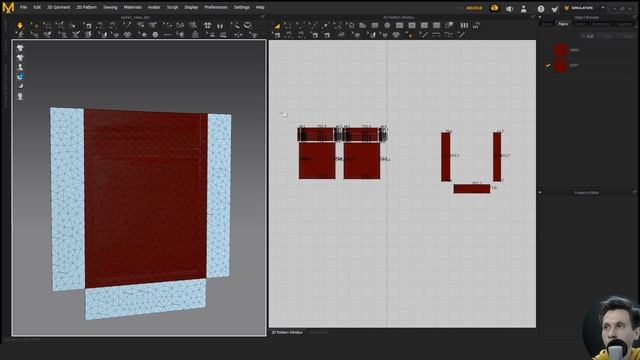Image resolution: width=640 pixels, height=360 pixels.
Task: Click the plus-cursor select tool in 3D toolbar
Action: tap(35, 25)
